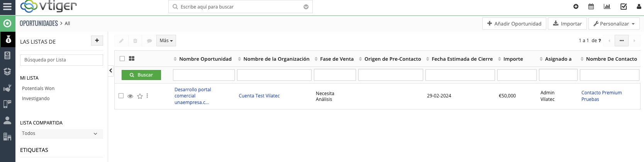Toggle the select-all checkbox in header
Image resolution: width=644 pixels, height=162 pixels.
click(x=122, y=59)
